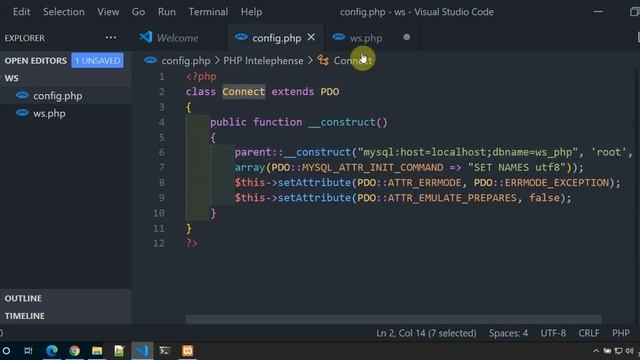This screenshot has width=640, height=360.
Task: Open the Terminal menu
Action: [208, 12]
